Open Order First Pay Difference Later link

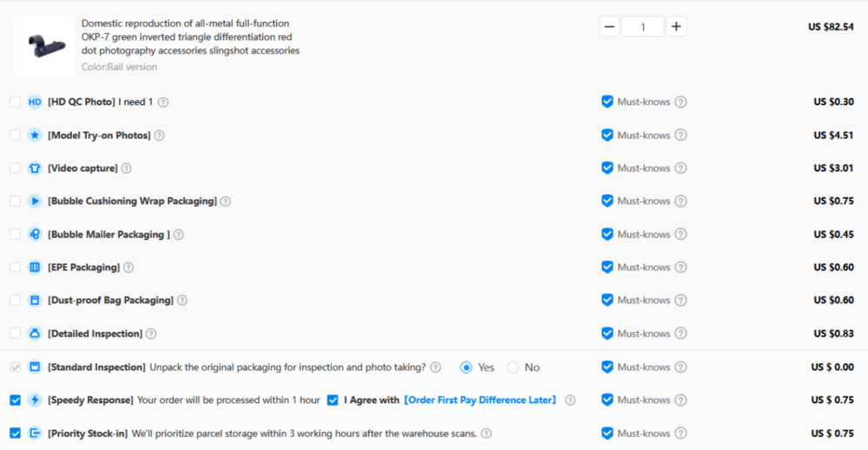[x=479, y=401]
